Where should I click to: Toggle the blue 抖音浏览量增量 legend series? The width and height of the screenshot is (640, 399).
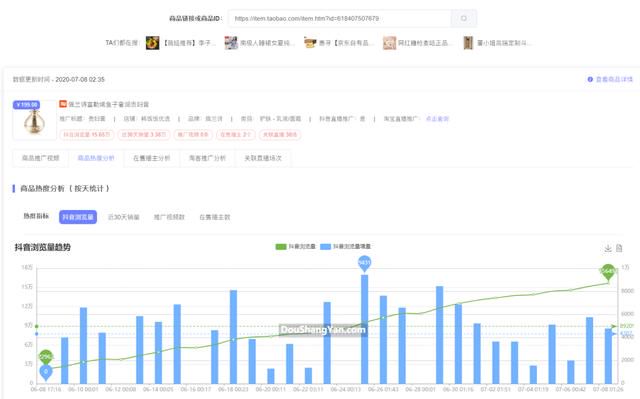click(x=346, y=246)
